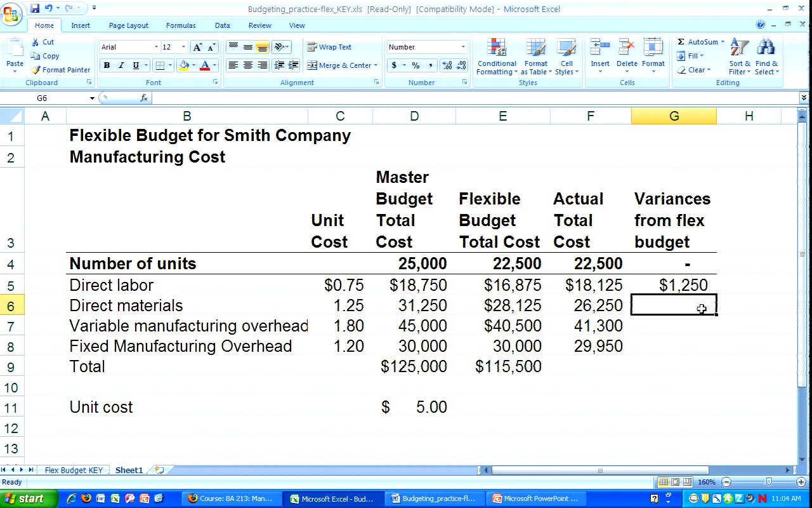The height and width of the screenshot is (508, 812).
Task: Click the yellow fill color swatch
Action: [x=184, y=65]
